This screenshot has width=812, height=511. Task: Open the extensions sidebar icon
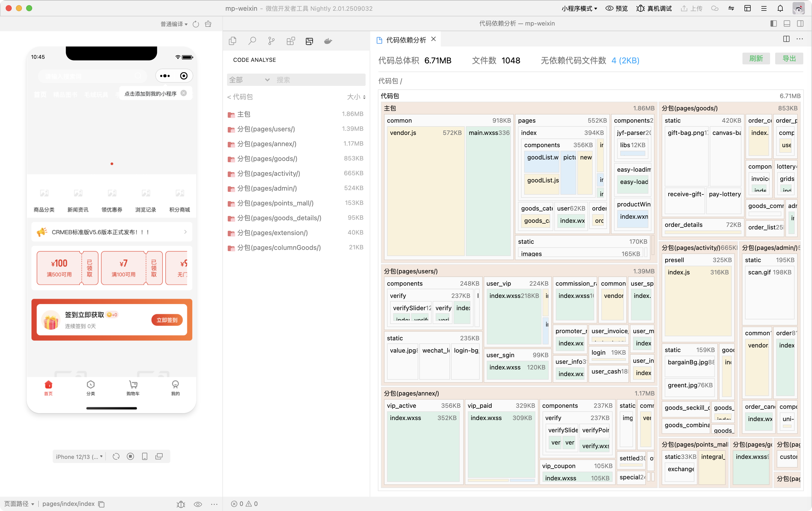[x=290, y=41]
